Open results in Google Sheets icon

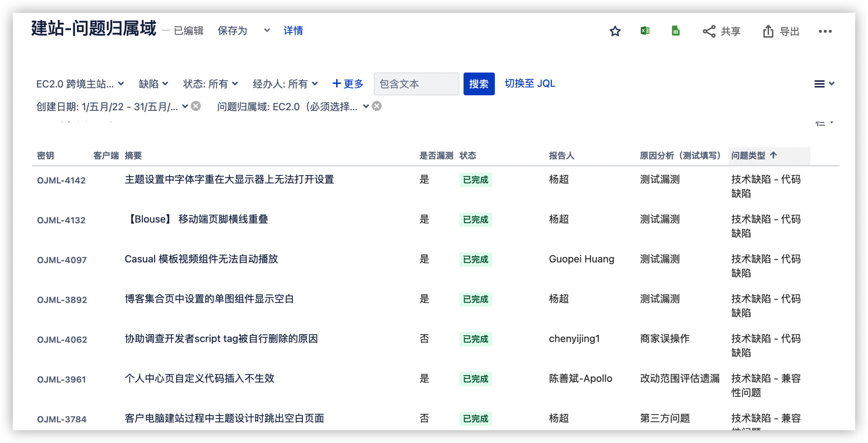[x=676, y=31]
